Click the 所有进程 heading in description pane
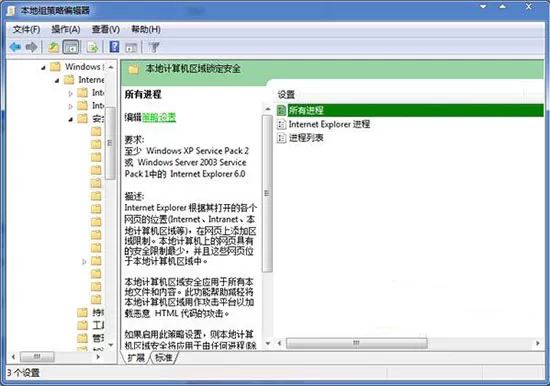The width and height of the screenshot is (550, 386). point(143,94)
